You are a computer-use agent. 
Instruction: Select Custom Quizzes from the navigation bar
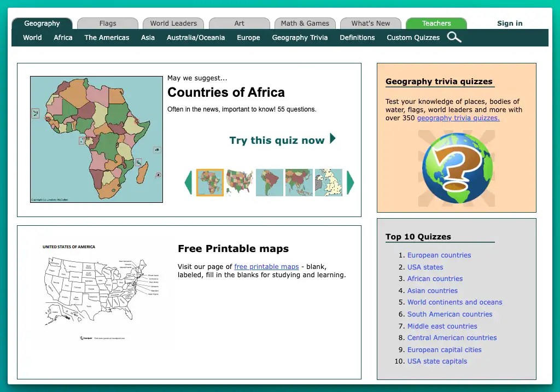(413, 38)
